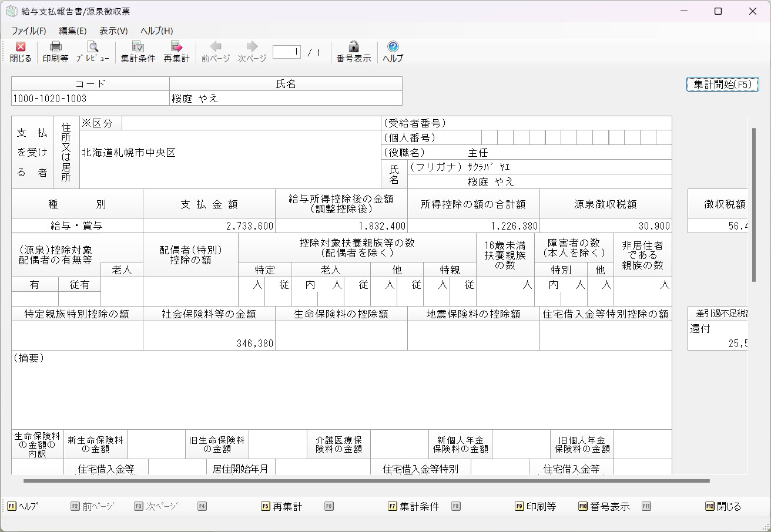The height and width of the screenshot is (532, 771).
Task: Open the 編集(E) menu
Action: coord(73,31)
